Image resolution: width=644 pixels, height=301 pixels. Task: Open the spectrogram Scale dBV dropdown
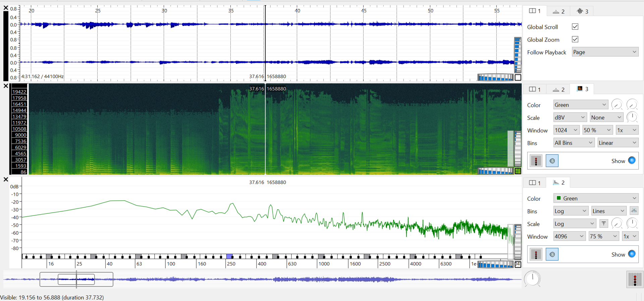click(570, 117)
